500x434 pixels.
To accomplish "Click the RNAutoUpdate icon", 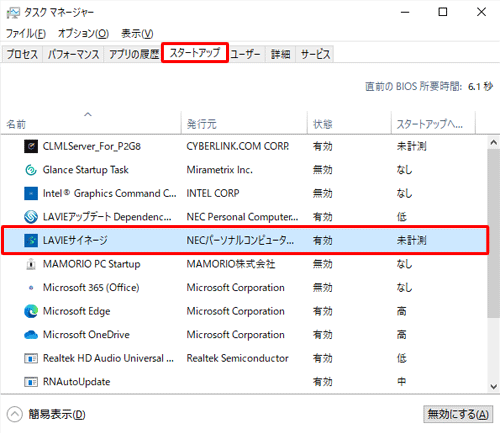I will [x=31, y=382].
